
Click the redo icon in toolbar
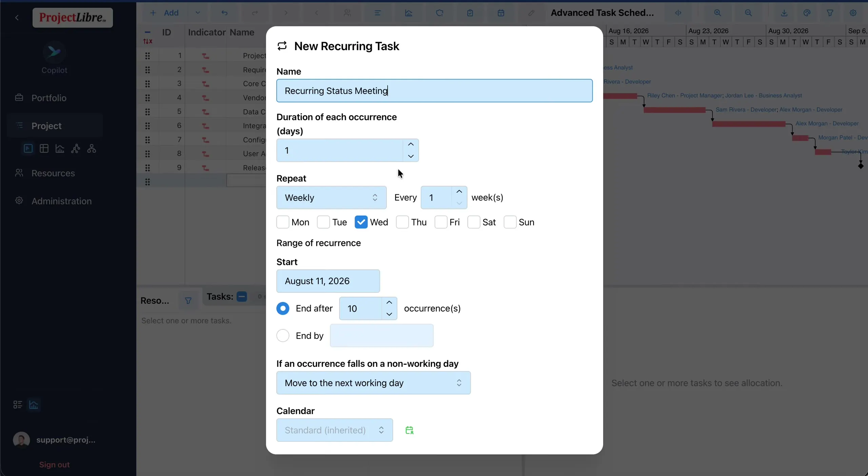[255, 13]
